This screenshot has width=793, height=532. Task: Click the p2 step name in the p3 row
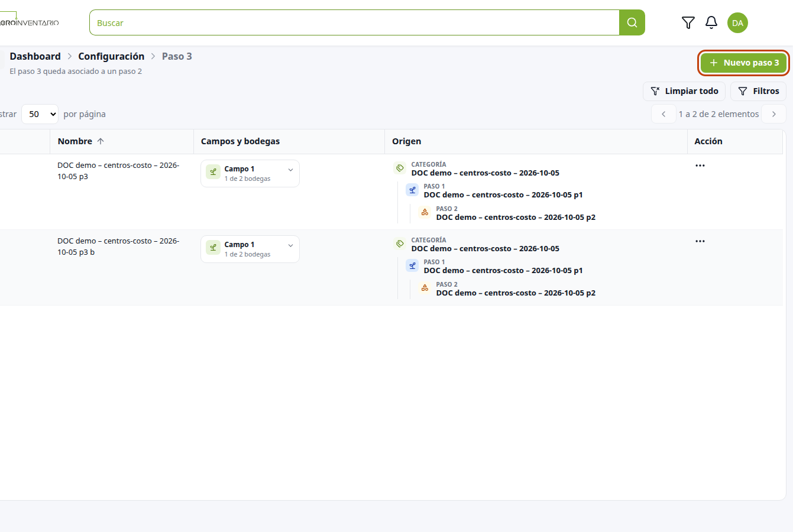(x=516, y=218)
